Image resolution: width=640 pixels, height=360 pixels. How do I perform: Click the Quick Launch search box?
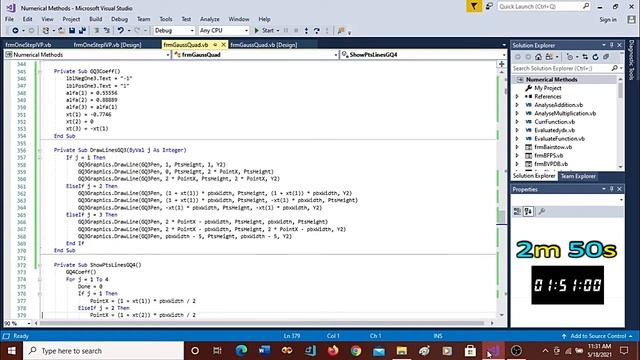tap(544, 6)
